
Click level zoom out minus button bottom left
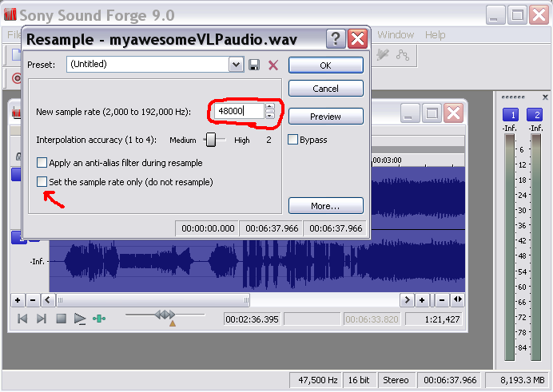point(33,300)
